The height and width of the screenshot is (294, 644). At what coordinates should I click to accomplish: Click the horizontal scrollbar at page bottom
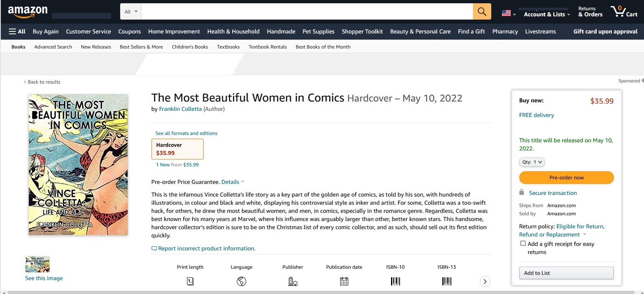tap(322, 292)
